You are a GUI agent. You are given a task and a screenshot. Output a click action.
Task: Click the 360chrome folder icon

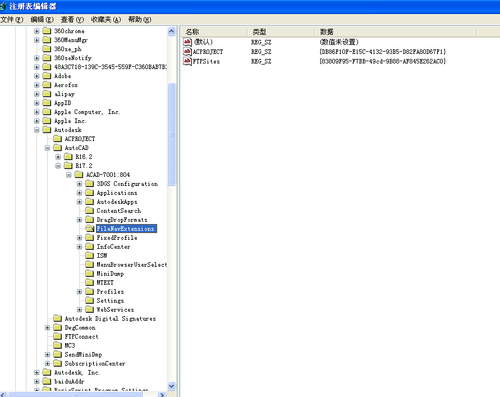(x=47, y=31)
